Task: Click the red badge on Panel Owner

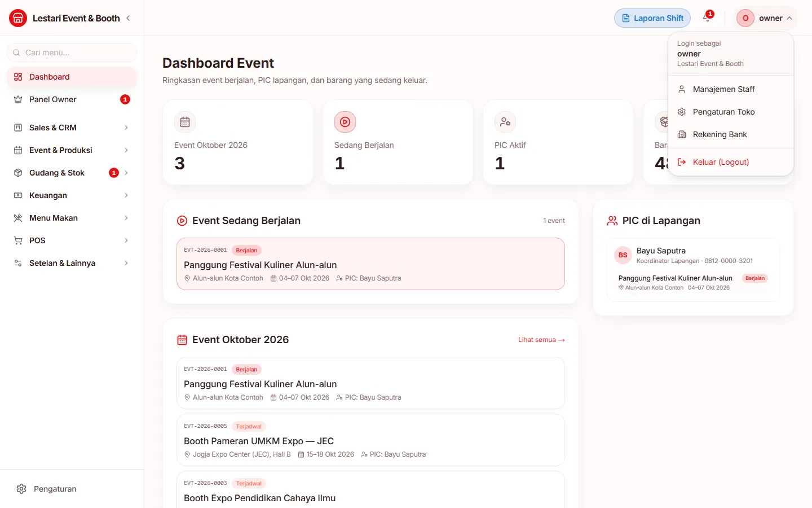Action: pyautogui.click(x=125, y=99)
